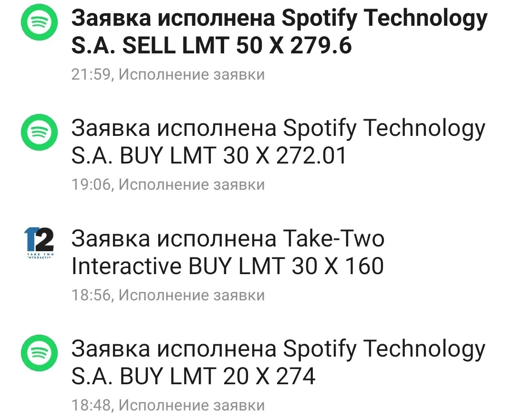Click the 279.6 price in SELL order
The width and height of the screenshot is (515, 420).
pyautogui.click(x=321, y=45)
